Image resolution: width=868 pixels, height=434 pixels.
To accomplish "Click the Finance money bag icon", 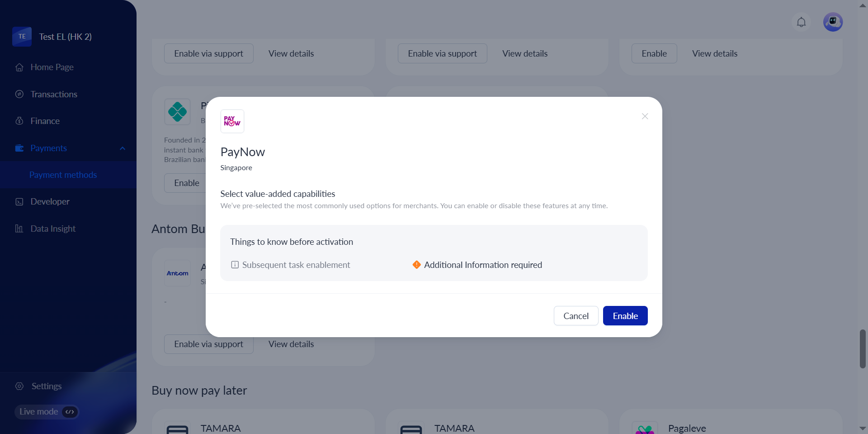I will tap(19, 121).
